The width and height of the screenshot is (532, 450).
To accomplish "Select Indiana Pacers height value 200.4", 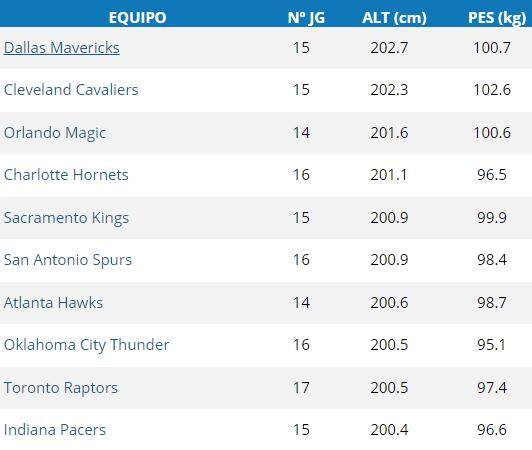I will [389, 430].
